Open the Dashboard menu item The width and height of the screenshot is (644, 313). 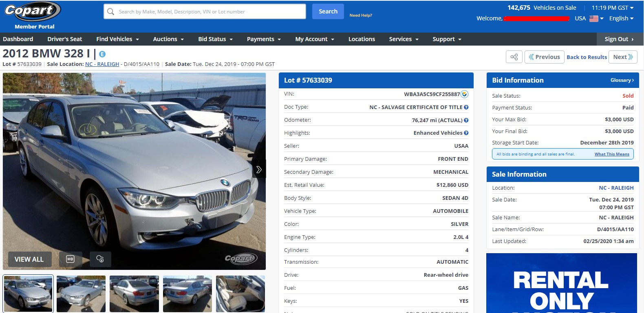click(18, 39)
